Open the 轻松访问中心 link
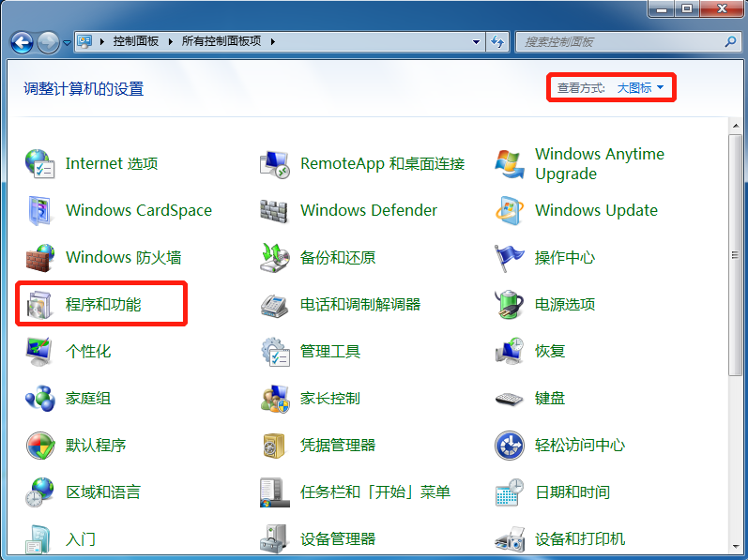 click(579, 445)
